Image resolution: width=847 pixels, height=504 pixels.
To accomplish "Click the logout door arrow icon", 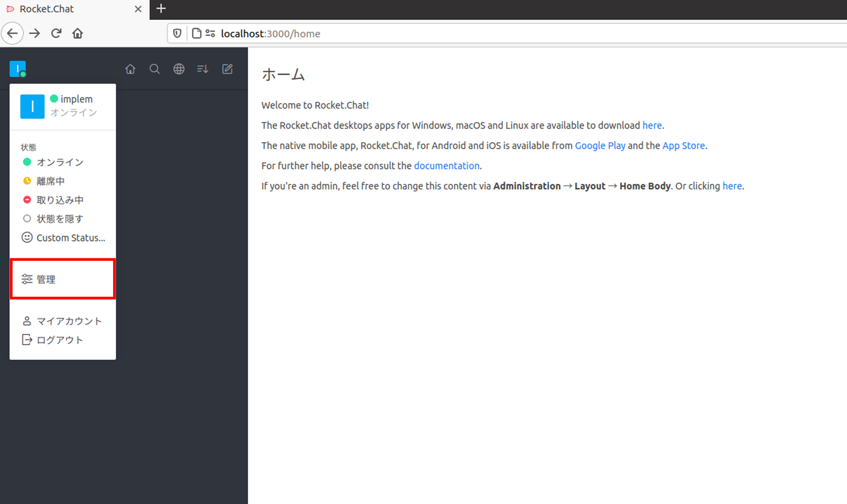I will coord(27,339).
